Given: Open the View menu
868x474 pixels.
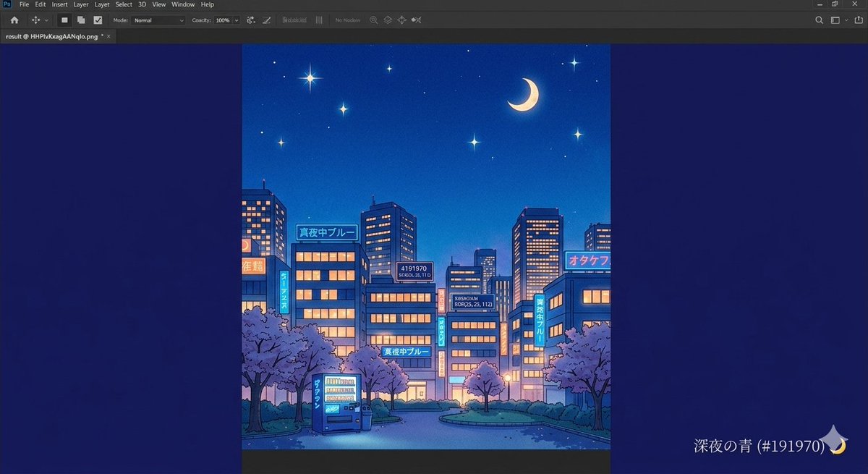Looking at the screenshot, I should [x=159, y=4].
